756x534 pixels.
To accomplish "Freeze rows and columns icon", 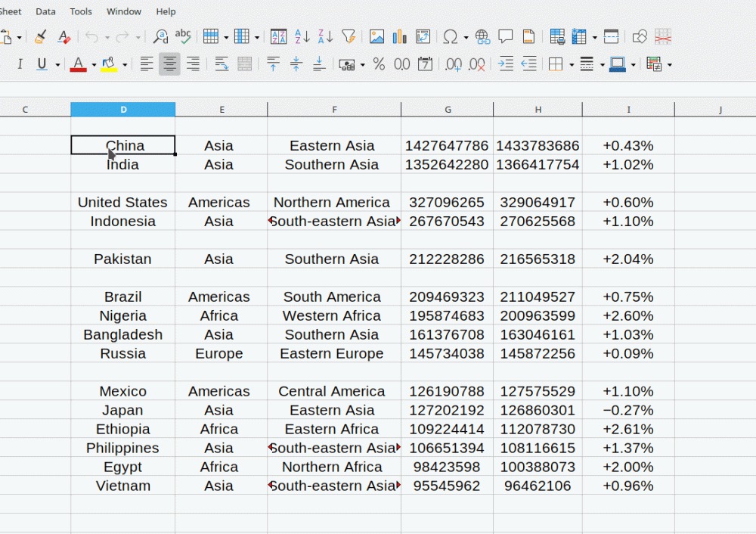I will tap(579, 36).
